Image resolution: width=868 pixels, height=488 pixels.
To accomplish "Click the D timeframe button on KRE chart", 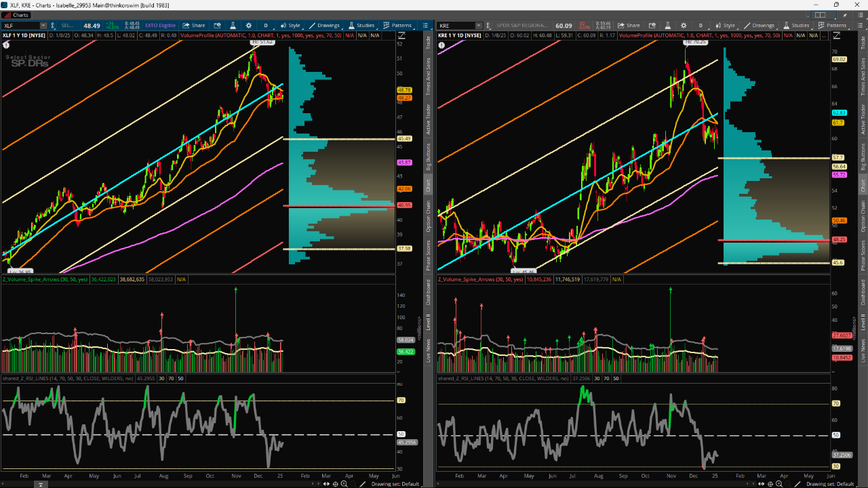I will 701,26.
